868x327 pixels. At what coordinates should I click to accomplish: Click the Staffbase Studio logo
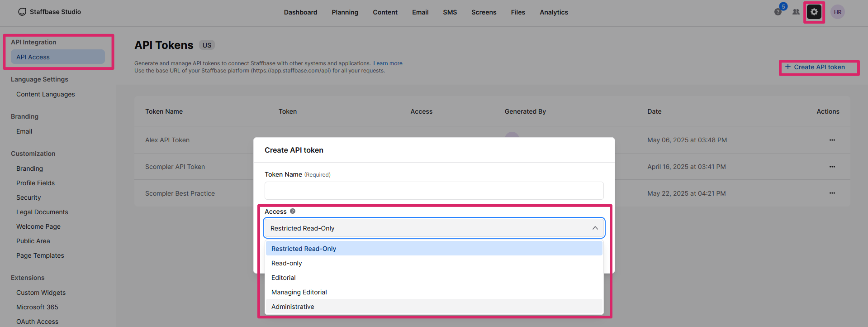22,12
